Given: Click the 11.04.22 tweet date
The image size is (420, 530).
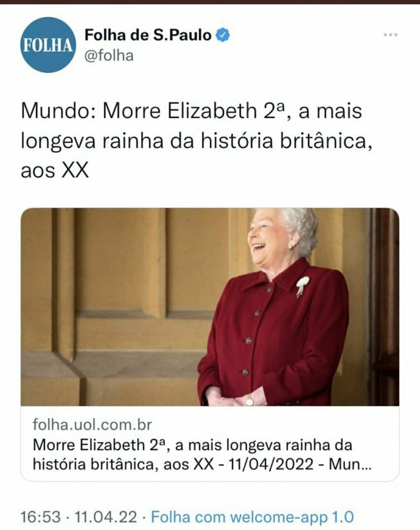Looking at the screenshot, I should click(106, 517).
